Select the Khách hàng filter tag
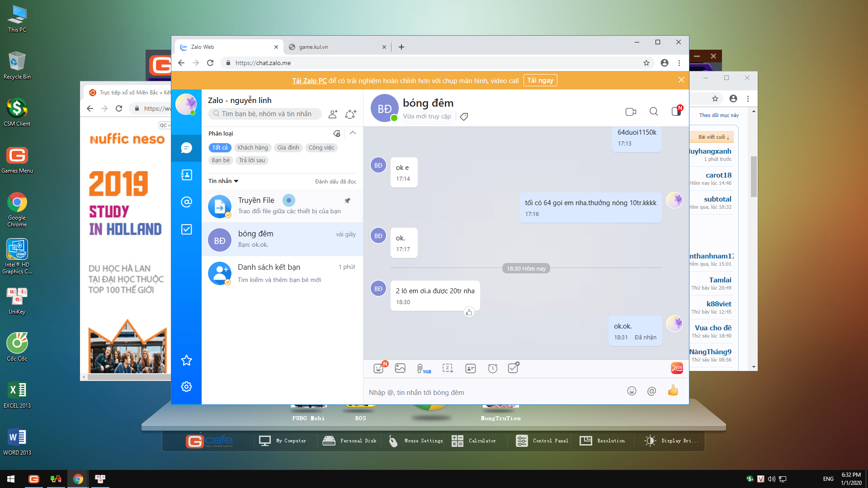 pos(253,148)
